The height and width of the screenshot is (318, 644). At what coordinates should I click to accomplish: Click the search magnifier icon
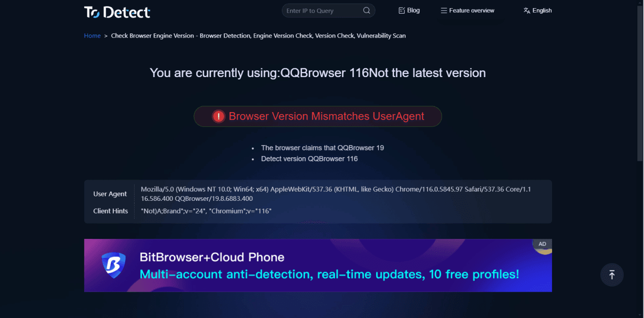pyautogui.click(x=367, y=11)
